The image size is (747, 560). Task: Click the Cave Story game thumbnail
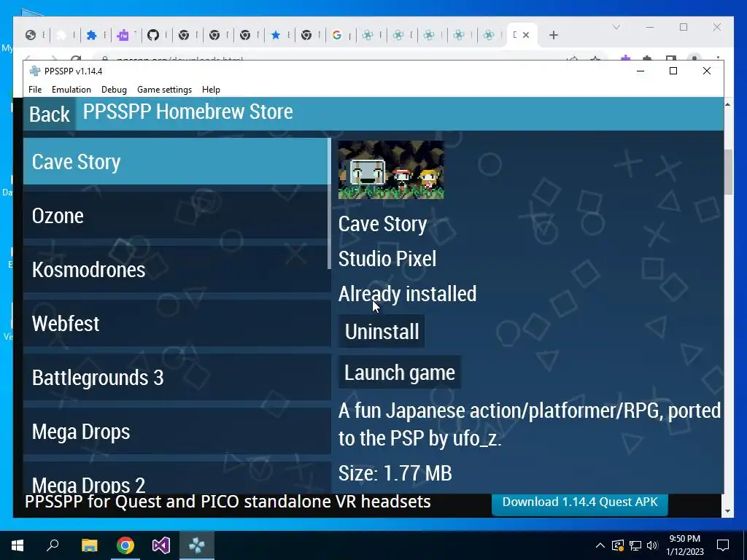click(x=391, y=170)
